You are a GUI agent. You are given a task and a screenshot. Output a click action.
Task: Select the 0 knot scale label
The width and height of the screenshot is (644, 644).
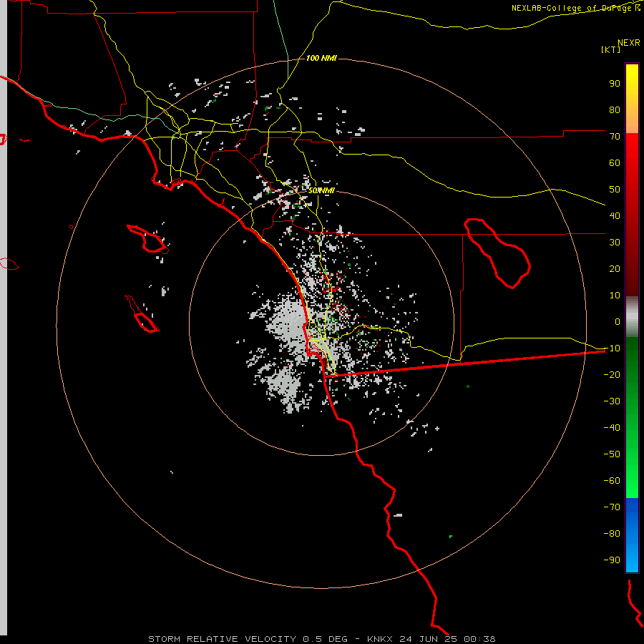tap(618, 321)
